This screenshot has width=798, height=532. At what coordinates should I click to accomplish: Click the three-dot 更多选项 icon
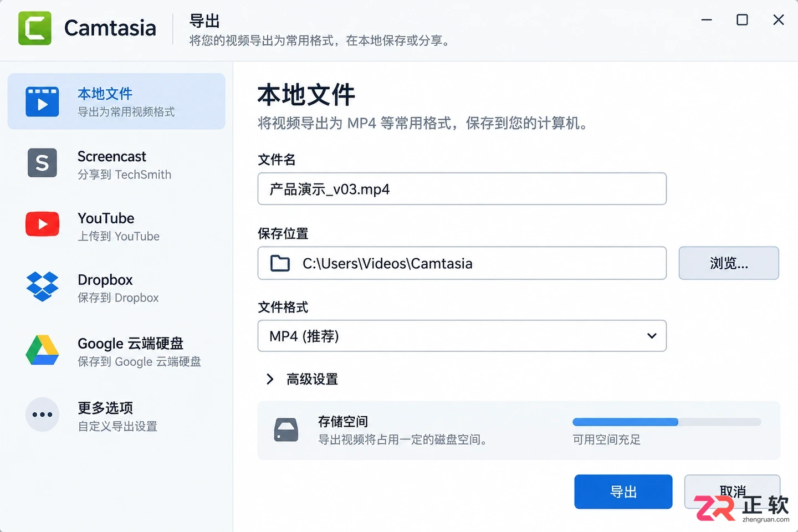pyautogui.click(x=42, y=414)
